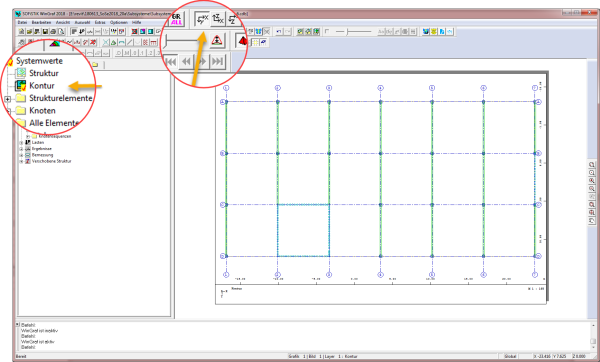
Task: Click the red triangle warning-style icon
Action: click(217, 40)
